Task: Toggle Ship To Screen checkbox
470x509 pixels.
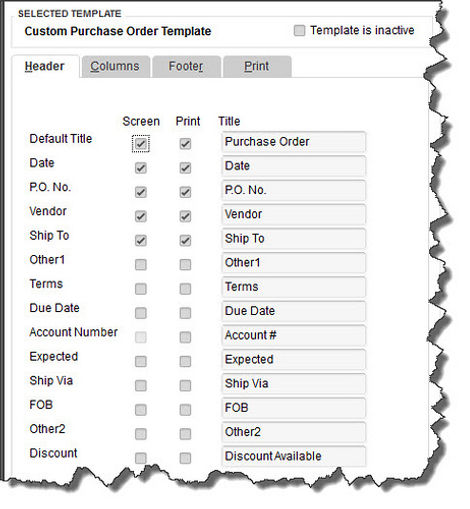Action: click(x=141, y=240)
